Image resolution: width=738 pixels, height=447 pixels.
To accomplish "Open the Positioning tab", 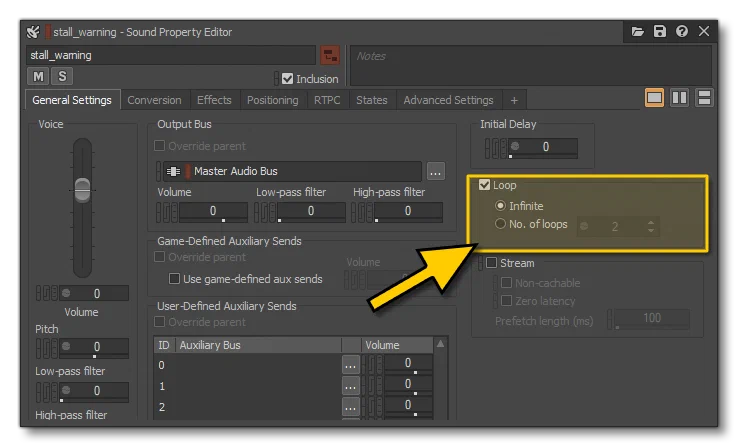I will click(273, 100).
